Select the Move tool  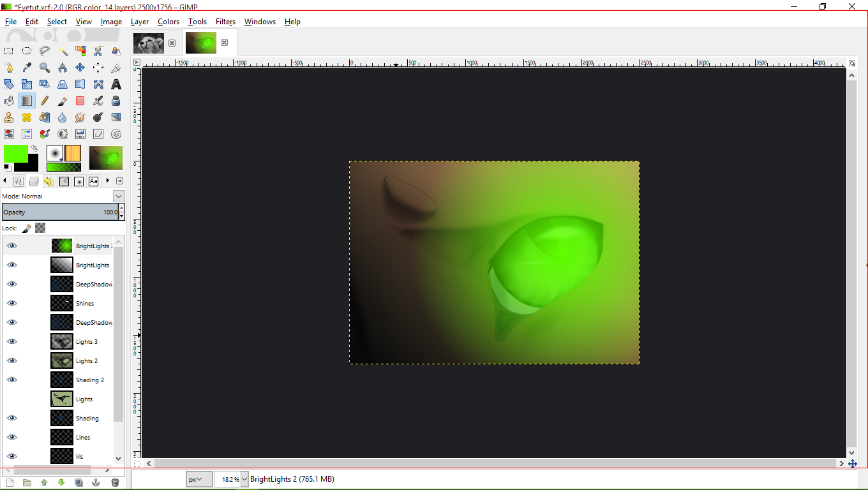pyautogui.click(x=80, y=68)
